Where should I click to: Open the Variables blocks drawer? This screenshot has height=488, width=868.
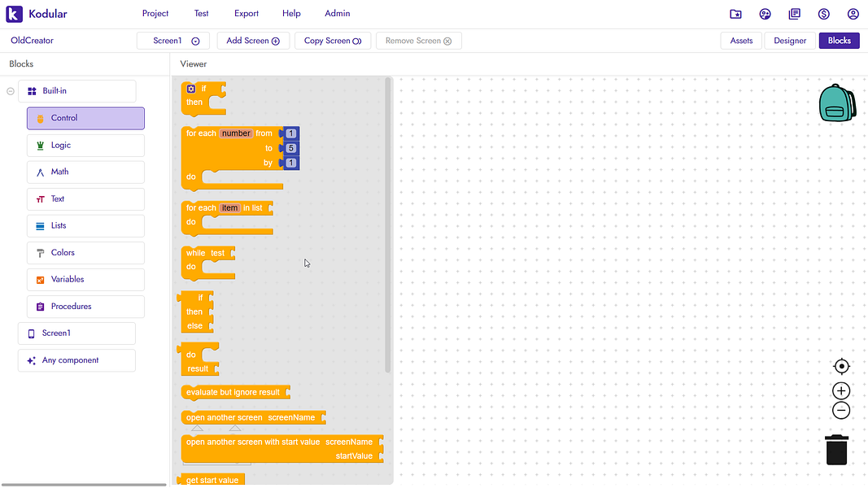click(x=85, y=279)
